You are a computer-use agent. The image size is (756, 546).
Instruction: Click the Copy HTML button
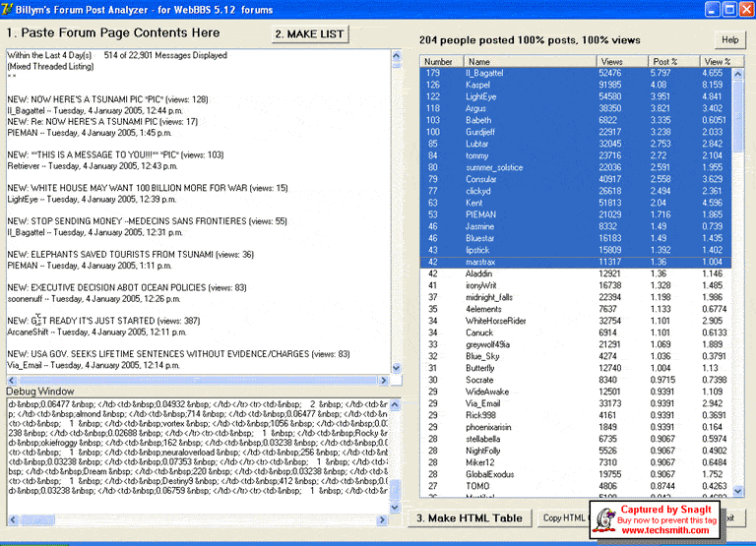tap(563, 518)
